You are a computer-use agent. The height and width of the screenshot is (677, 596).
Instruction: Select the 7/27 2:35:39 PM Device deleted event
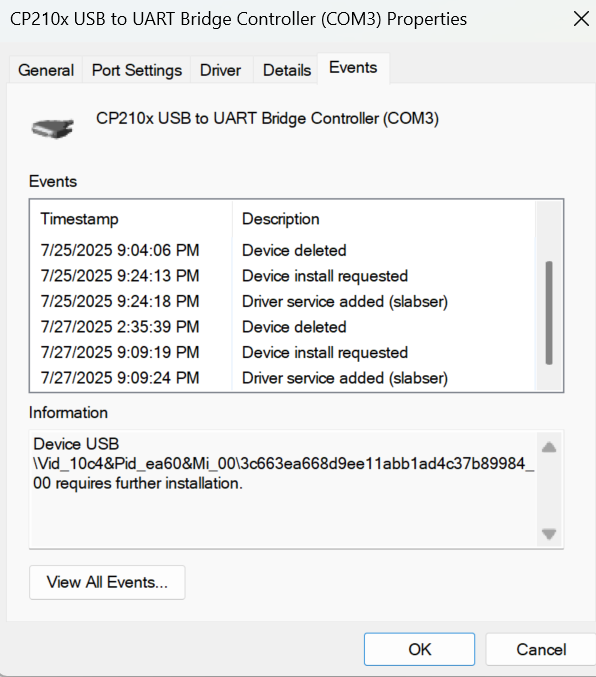click(282, 327)
